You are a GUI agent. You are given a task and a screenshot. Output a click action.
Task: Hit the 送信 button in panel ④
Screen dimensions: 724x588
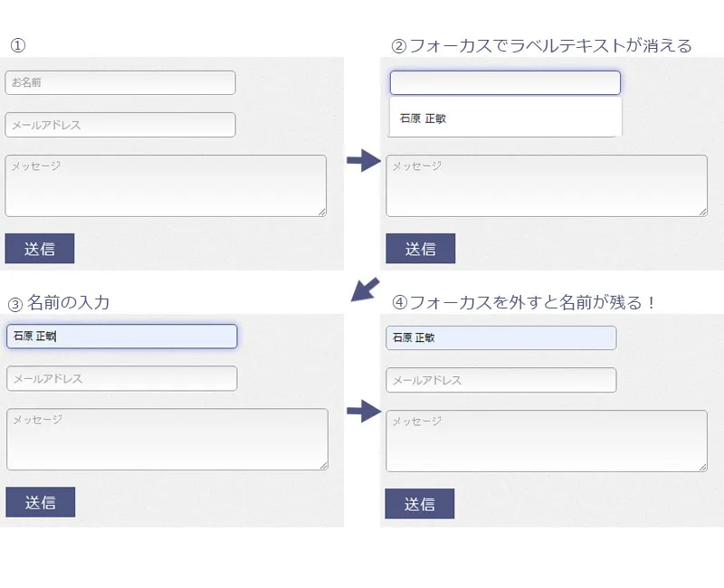point(420,504)
